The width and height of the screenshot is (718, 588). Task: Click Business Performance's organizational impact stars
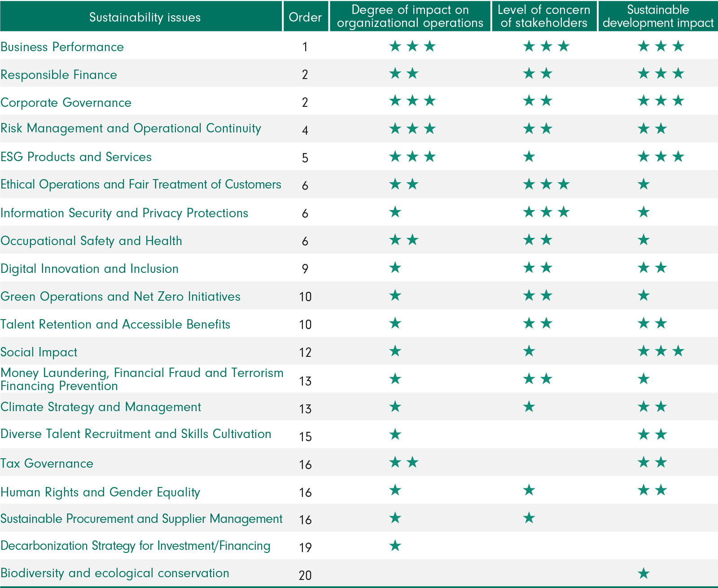pos(412,46)
